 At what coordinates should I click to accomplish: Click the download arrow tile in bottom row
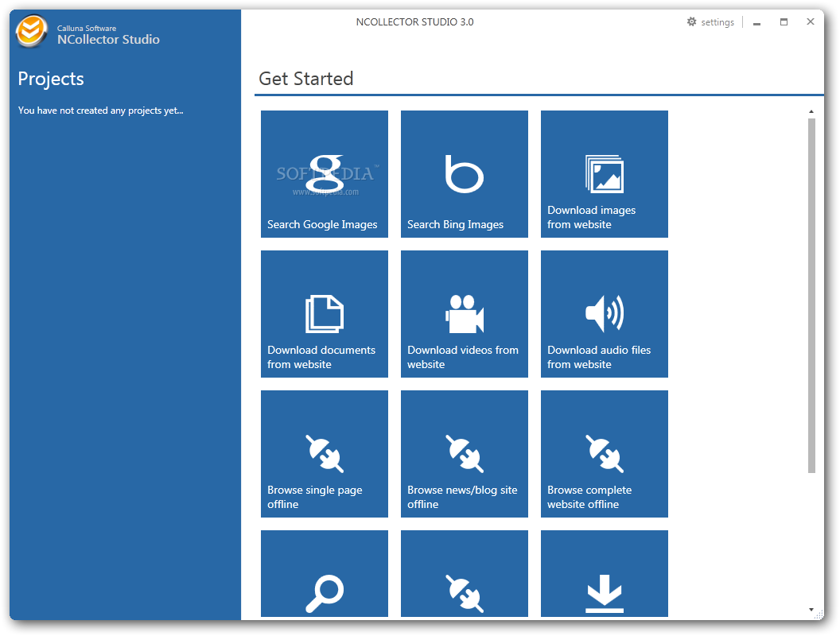click(x=605, y=573)
